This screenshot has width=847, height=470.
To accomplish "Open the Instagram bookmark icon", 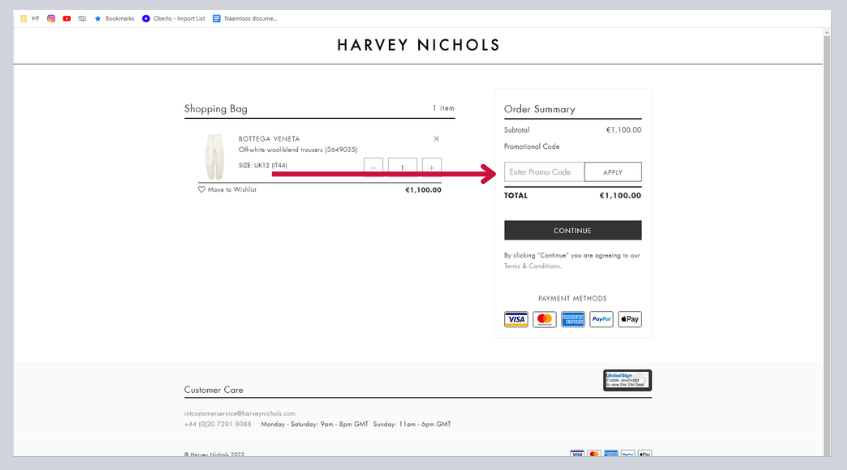I will click(51, 18).
